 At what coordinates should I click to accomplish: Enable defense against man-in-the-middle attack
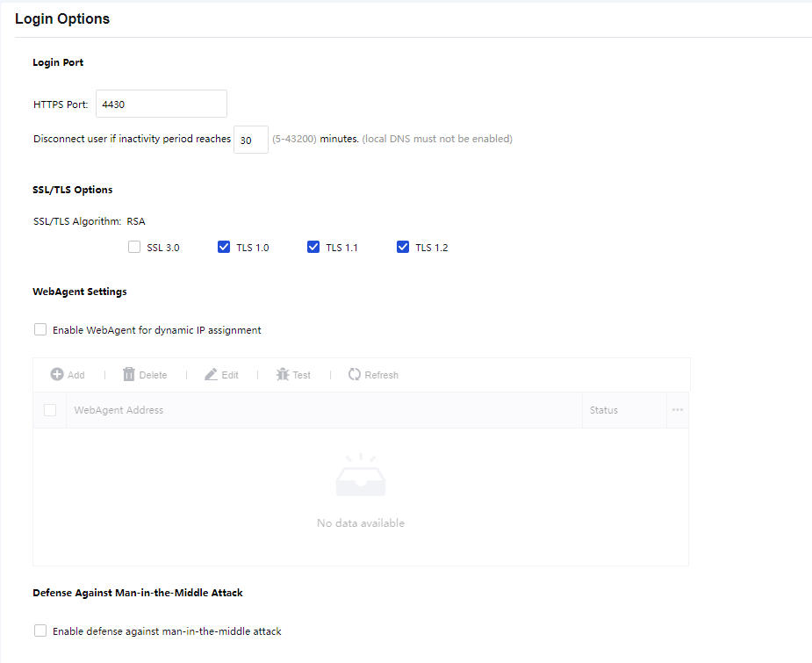pyautogui.click(x=40, y=631)
